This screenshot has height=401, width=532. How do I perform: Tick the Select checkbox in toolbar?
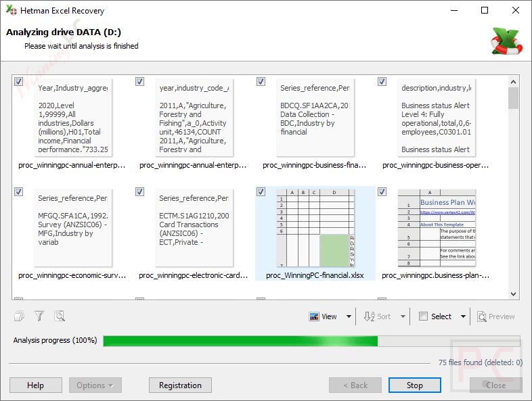[x=423, y=316]
